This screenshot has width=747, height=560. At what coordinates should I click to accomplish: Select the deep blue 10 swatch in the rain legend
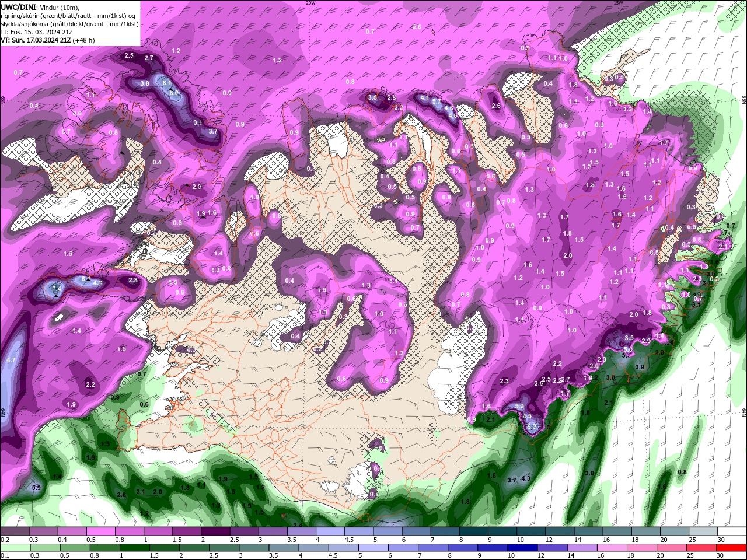521,548
